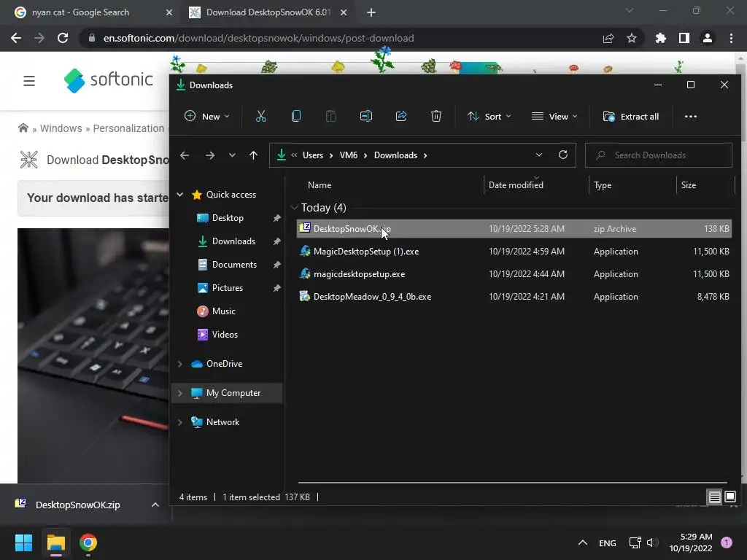Select the Download DesktopSnowOK tab
Image resolution: width=747 pixels, height=560 pixels.
(x=267, y=12)
